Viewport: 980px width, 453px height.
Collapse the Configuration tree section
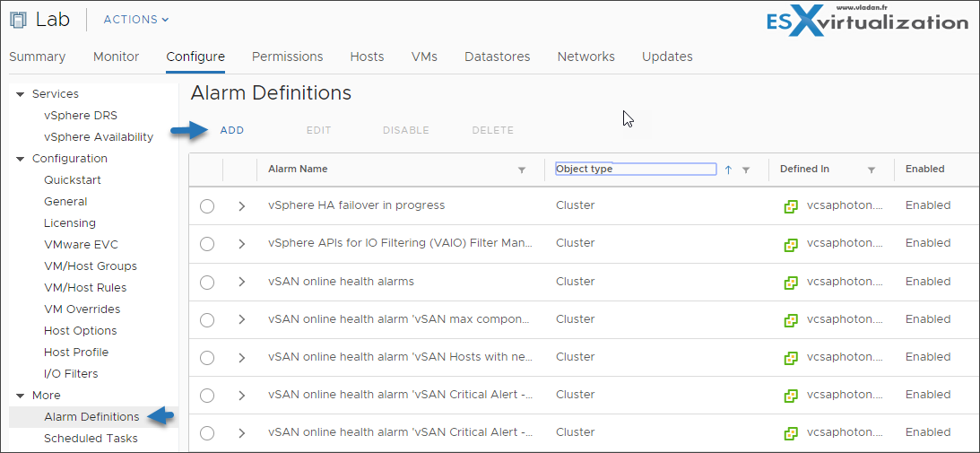coord(20,159)
